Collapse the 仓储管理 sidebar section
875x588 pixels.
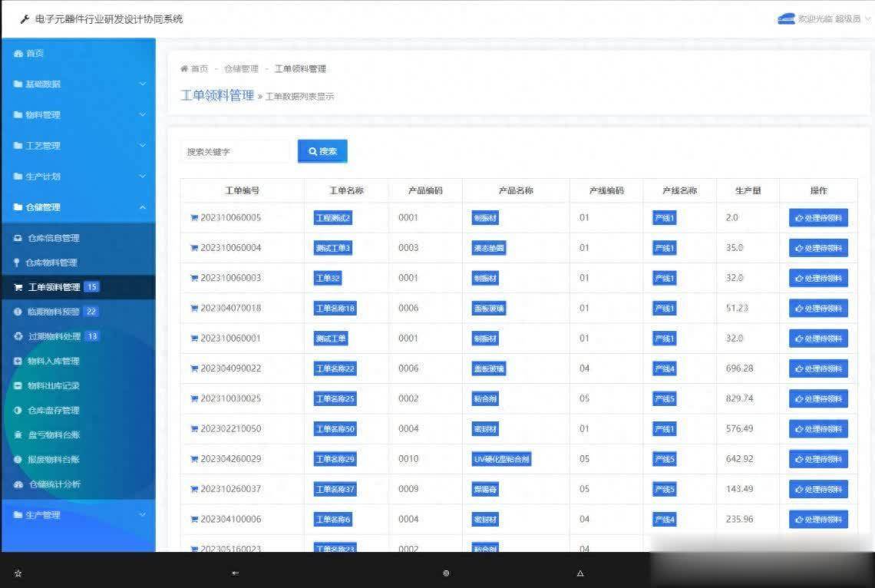point(77,207)
